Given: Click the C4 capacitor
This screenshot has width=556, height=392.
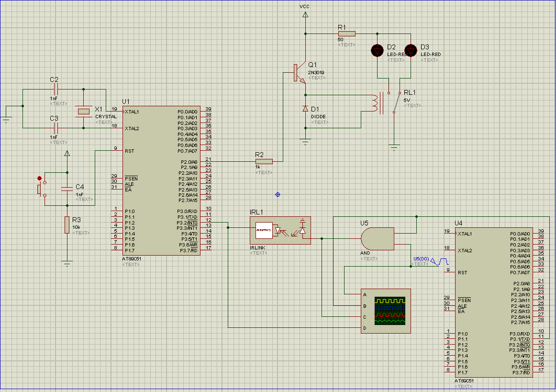Looking at the screenshot, I should pos(67,190).
